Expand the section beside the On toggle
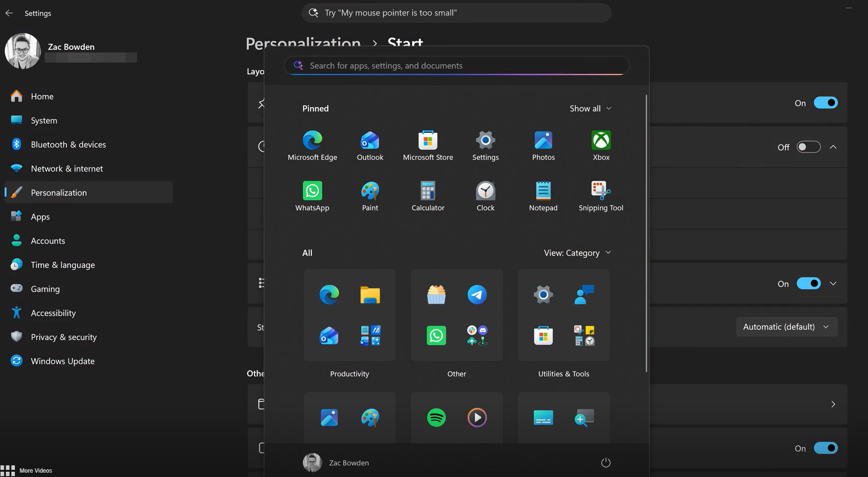 833,284
